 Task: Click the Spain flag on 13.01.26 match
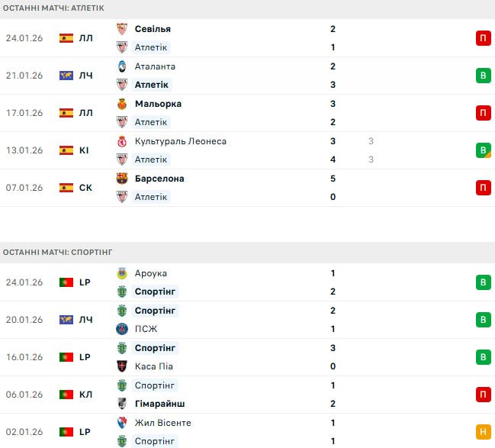(66, 150)
